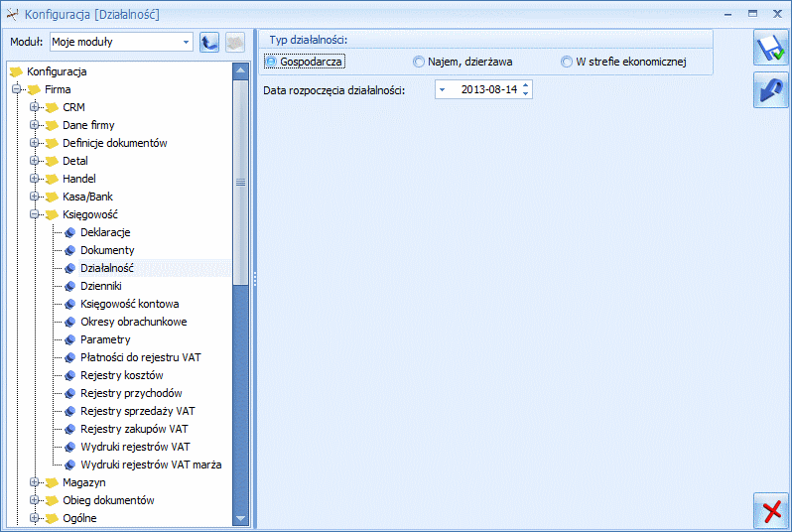Viewport: 792px width, 532px height.
Task: Open Rejestry kosztów settings
Action: point(122,375)
